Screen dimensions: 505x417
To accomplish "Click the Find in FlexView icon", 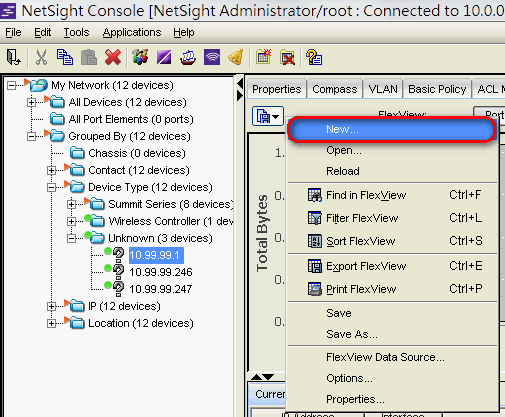I will click(315, 195).
